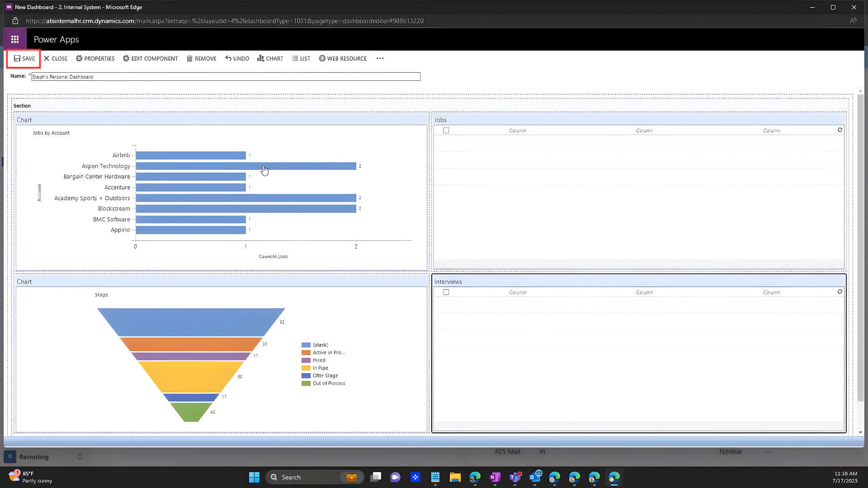Click the Read aloud icon in address bar
The image size is (868, 488).
[x=853, y=21]
